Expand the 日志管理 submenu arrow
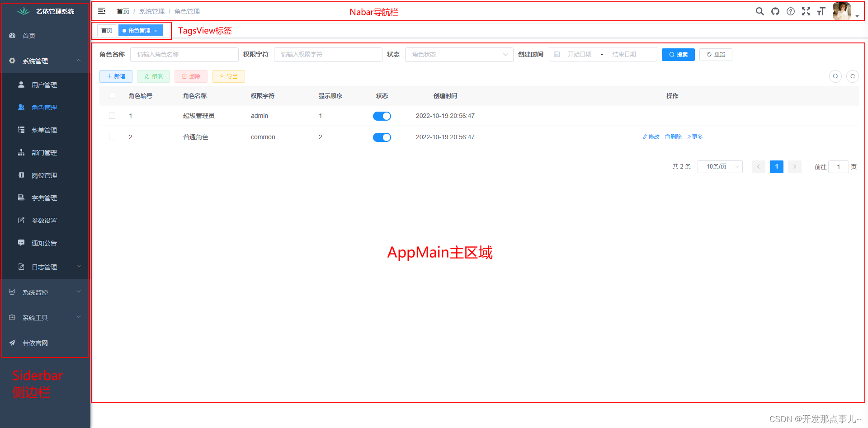868x428 pixels. tap(79, 266)
